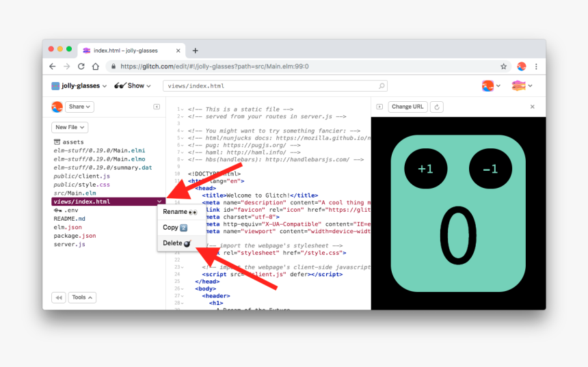Click the browser address bar URL

(x=215, y=66)
